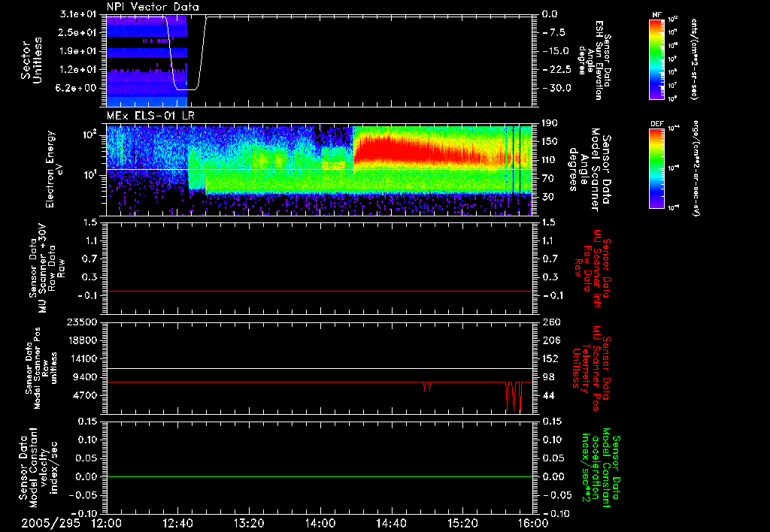
Task: Click the '2005/295' date label
Action: point(50,523)
